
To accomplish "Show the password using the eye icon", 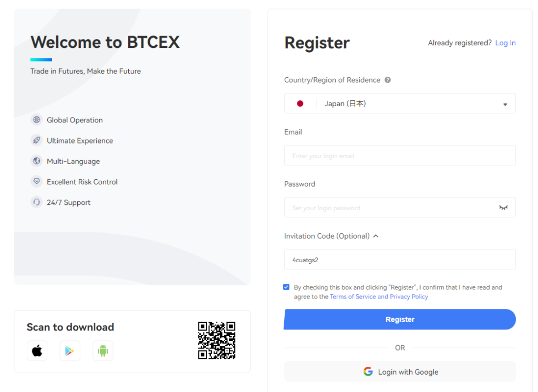I will click(503, 208).
